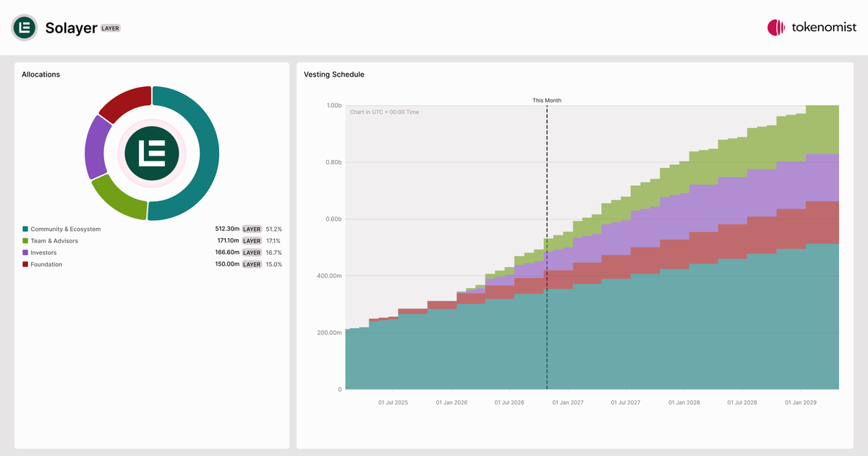Click the 01 Jul 2026 x-axis label
This screenshot has height=456, width=868.
[x=509, y=402]
